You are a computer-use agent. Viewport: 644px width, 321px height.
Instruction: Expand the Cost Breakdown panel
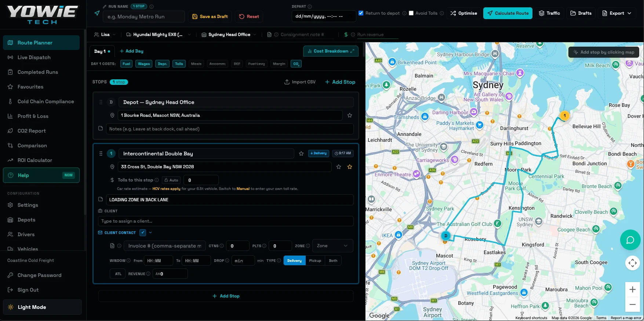point(331,51)
